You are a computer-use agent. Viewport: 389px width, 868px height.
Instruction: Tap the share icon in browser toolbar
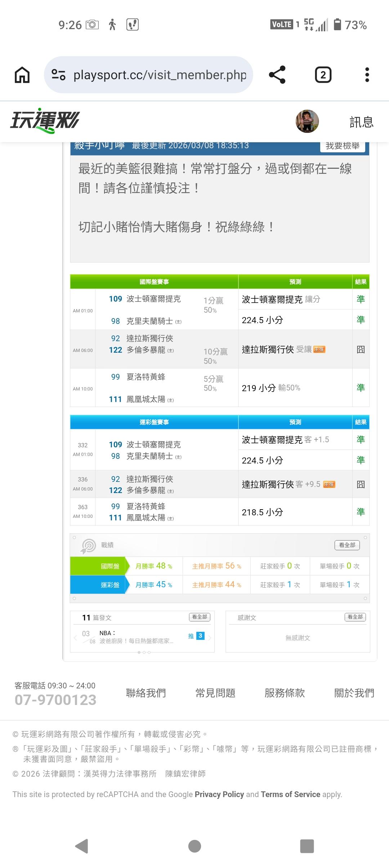pyautogui.click(x=277, y=75)
